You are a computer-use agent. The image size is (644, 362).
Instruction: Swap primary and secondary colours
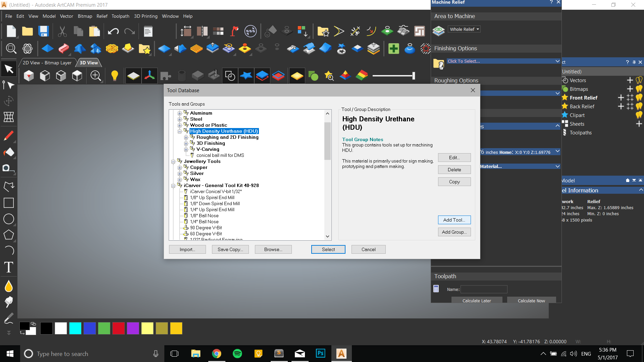(x=22, y=333)
